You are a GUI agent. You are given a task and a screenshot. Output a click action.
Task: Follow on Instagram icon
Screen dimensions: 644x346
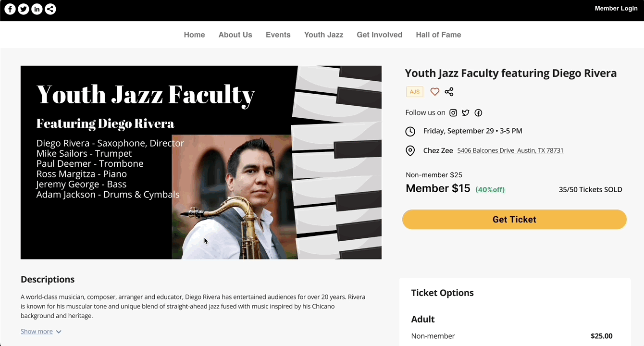tap(453, 113)
